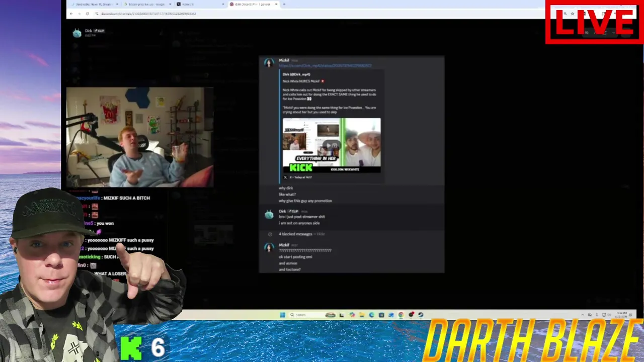
Task: Open Dirk's avatar in the header
Action: (77, 33)
